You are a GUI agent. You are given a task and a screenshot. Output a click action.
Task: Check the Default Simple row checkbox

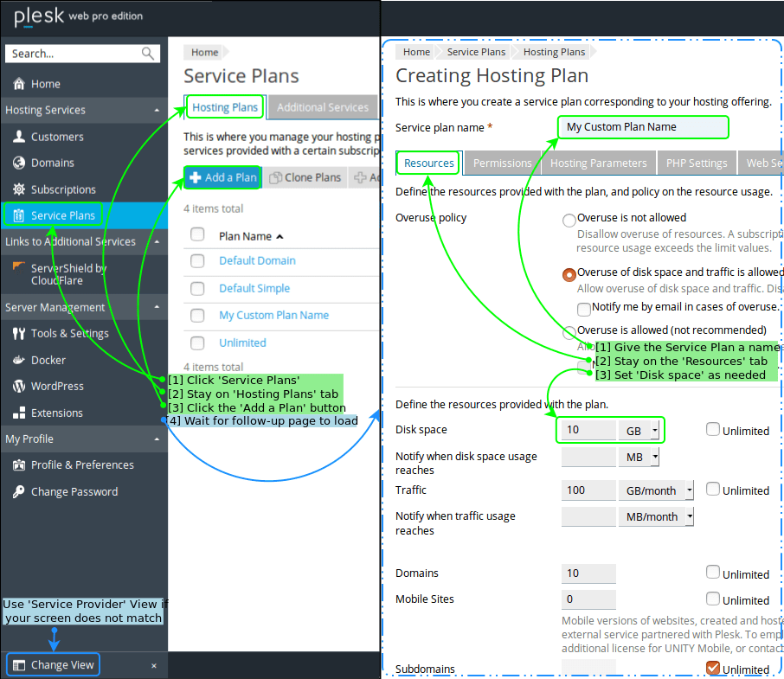coord(197,288)
